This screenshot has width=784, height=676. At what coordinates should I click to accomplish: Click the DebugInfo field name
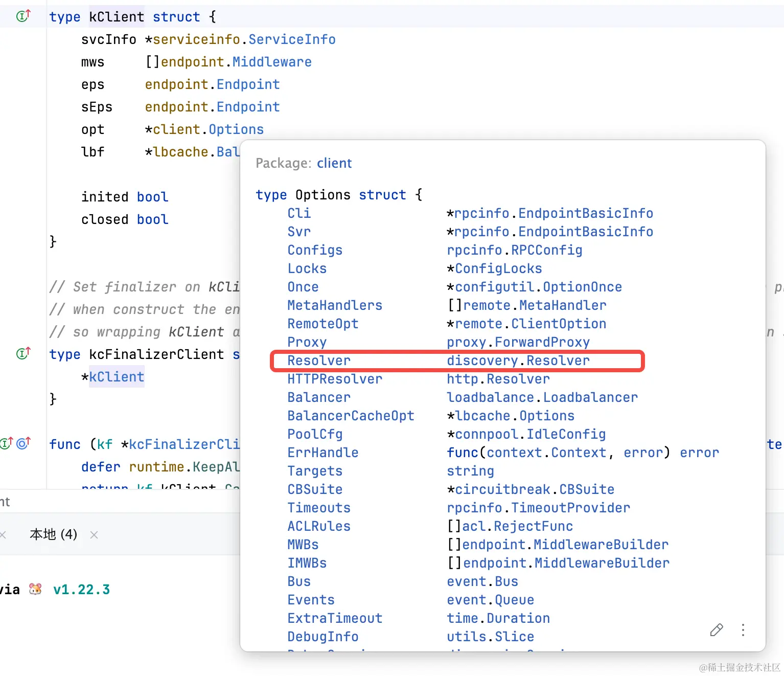point(323,637)
